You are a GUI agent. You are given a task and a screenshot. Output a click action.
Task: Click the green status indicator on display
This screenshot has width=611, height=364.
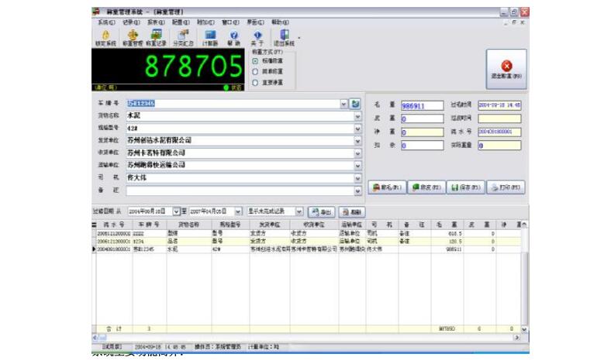coord(226,88)
